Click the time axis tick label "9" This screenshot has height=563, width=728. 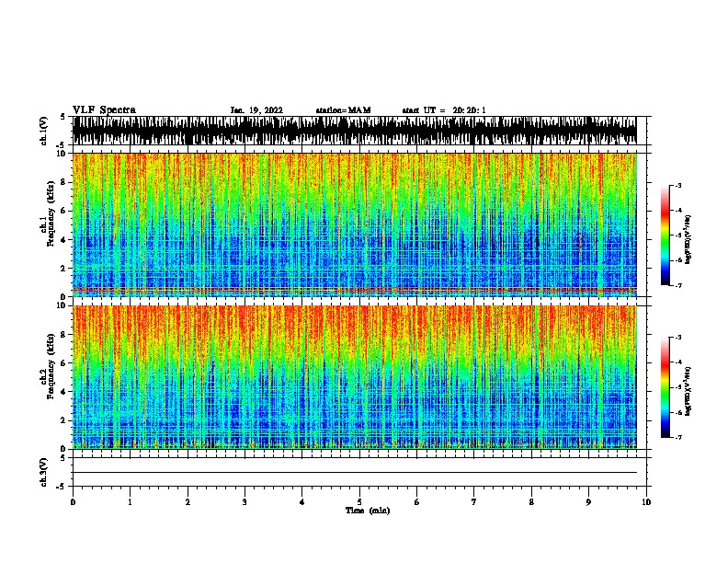coord(588,501)
